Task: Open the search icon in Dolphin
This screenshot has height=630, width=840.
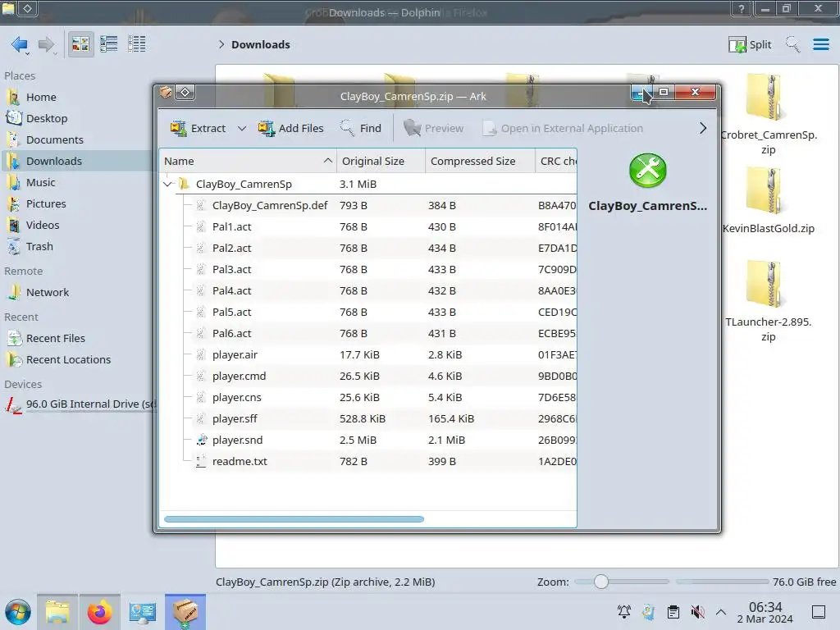Action: click(x=792, y=44)
